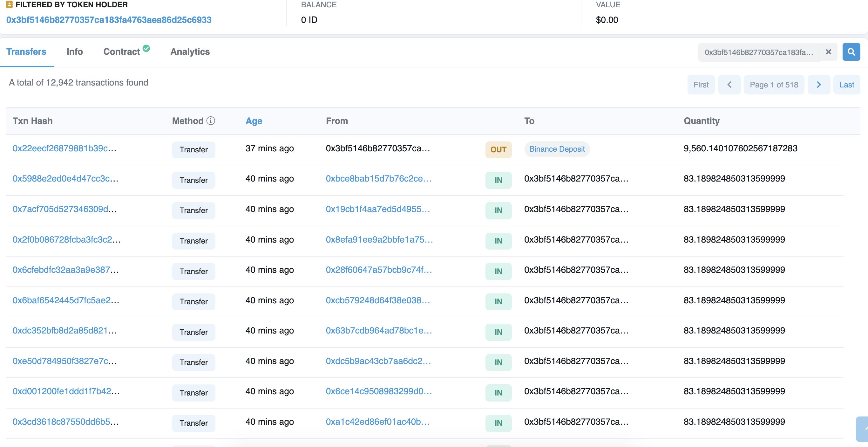
Task: Switch to the Info tab
Action: pyautogui.click(x=74, y=52)
